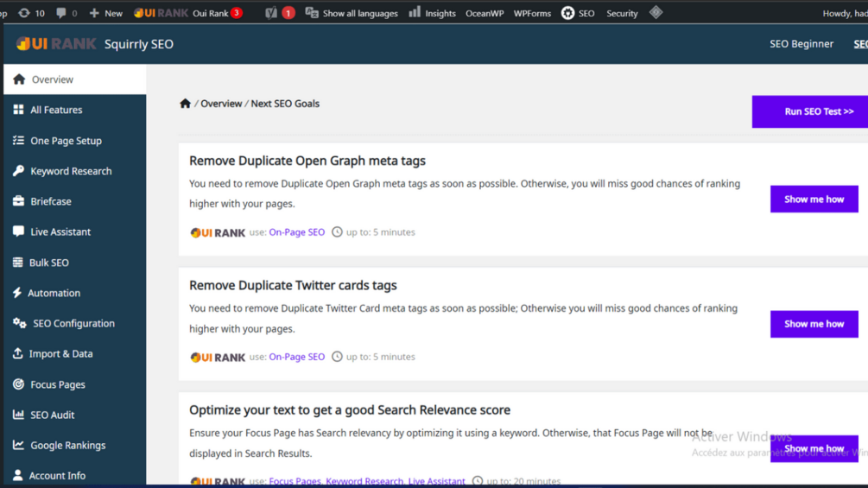Viewport: 868px width, 488px height.
Task: Click the Optimize your text Search Relevance heading
Action: coord(349,410)
